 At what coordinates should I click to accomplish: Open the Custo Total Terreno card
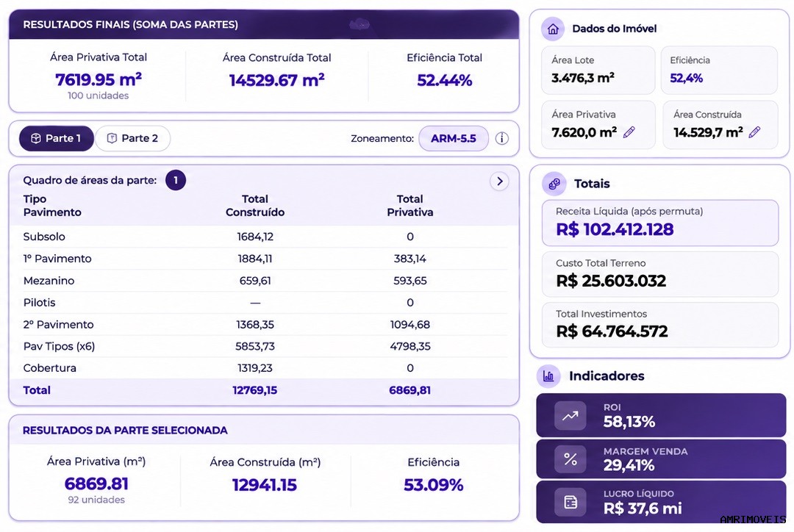(x=659, y=274)
